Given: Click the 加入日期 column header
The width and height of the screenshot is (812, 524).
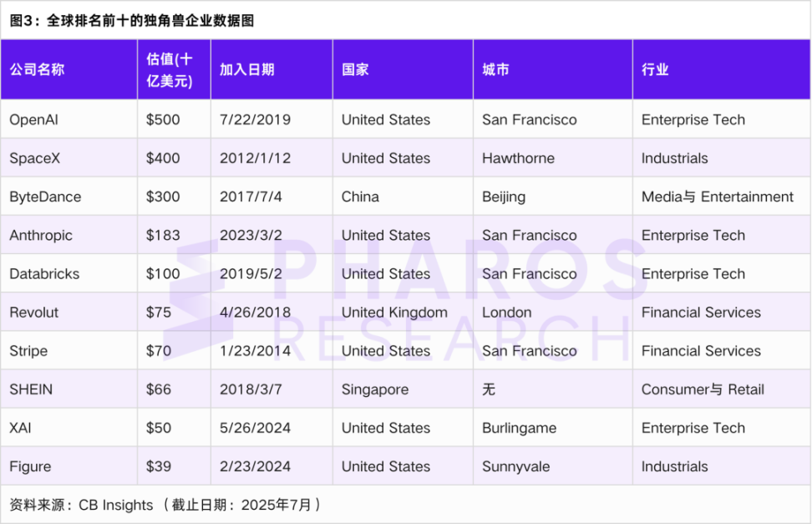Looking at the screenshot, I should [247, 70].
